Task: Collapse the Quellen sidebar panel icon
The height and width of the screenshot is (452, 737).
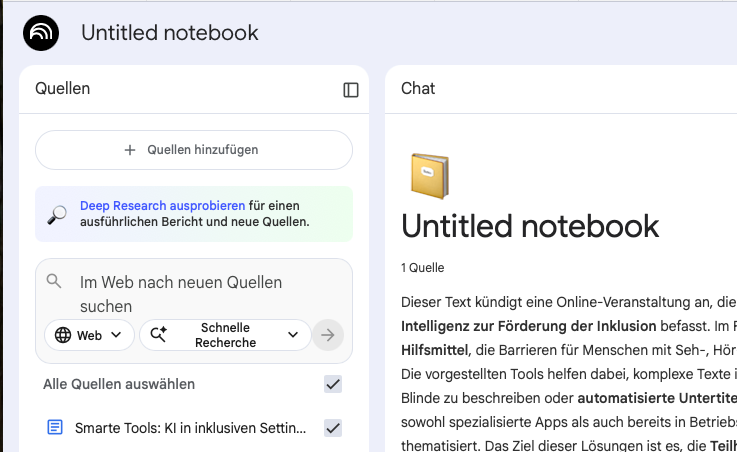Action: 351,90
